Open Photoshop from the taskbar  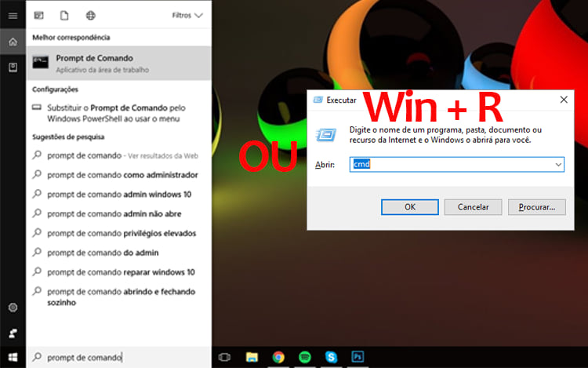click(x=358, y=357)
